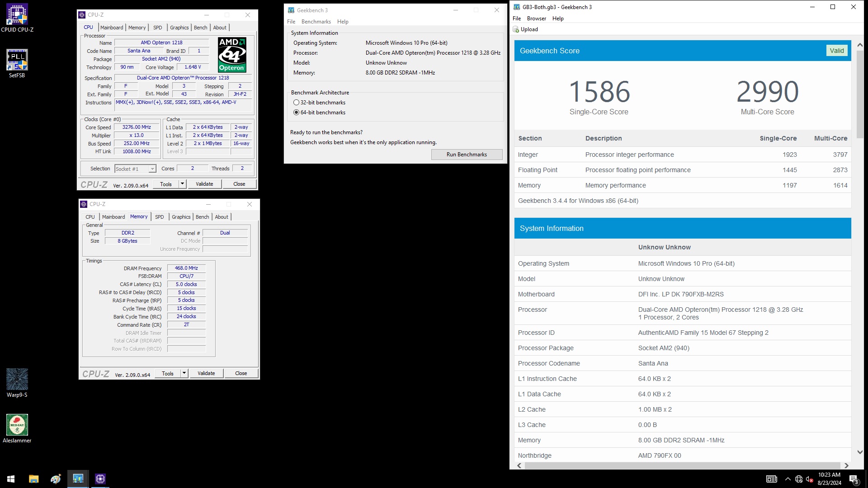Open Help menu in the GB3-Both results window
Screen dimensions: 868x488
coord(558,19)
